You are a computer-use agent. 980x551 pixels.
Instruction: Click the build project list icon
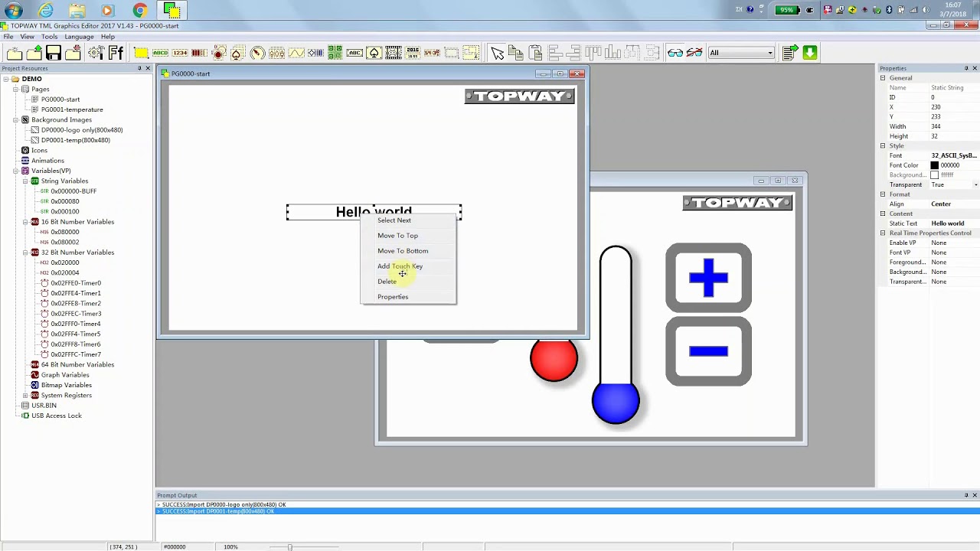tap(791, 53)
